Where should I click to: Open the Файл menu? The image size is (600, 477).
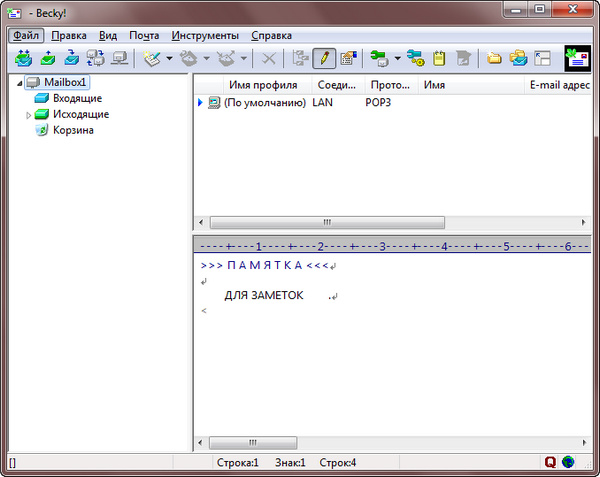pos(26,36)
